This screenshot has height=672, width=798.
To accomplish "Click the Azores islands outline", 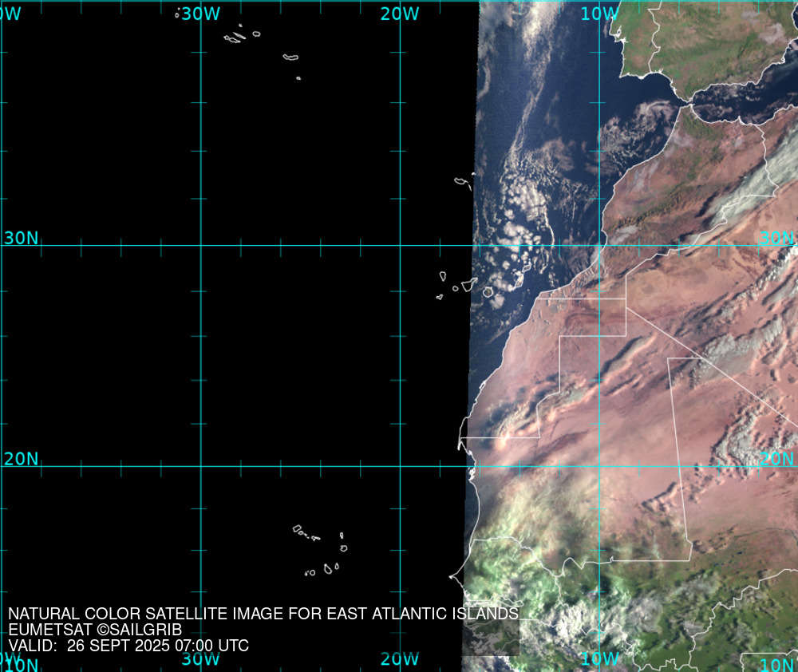I will (235, 37).
